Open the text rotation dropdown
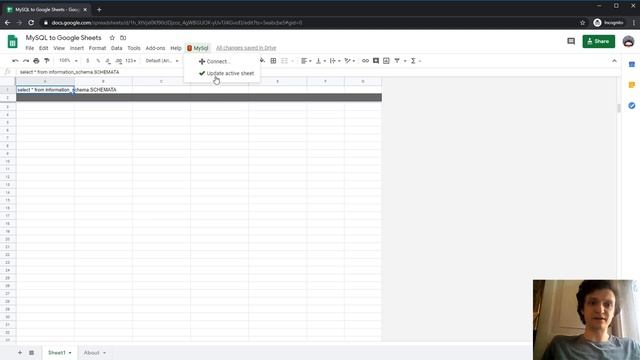640x360 pixels. (350, 61)
